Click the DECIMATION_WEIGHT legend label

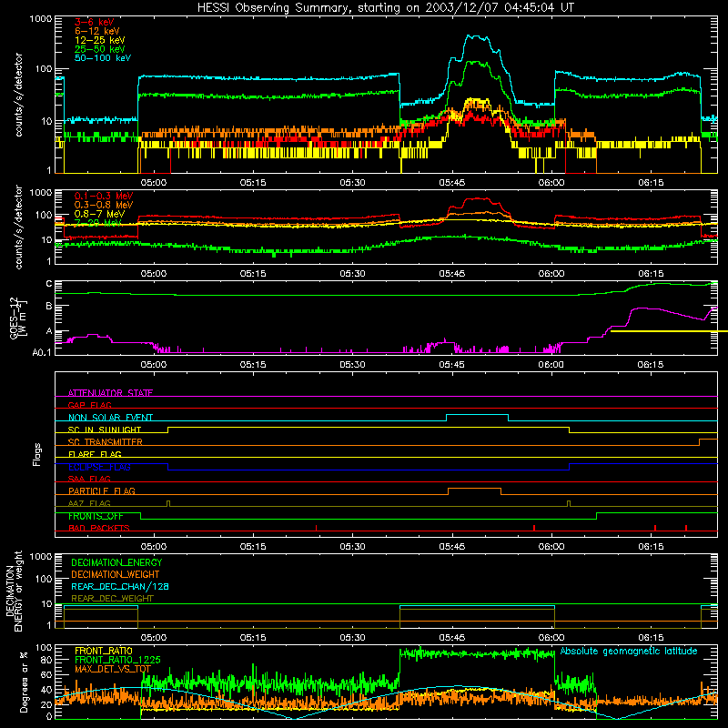(x=116, y=575)
